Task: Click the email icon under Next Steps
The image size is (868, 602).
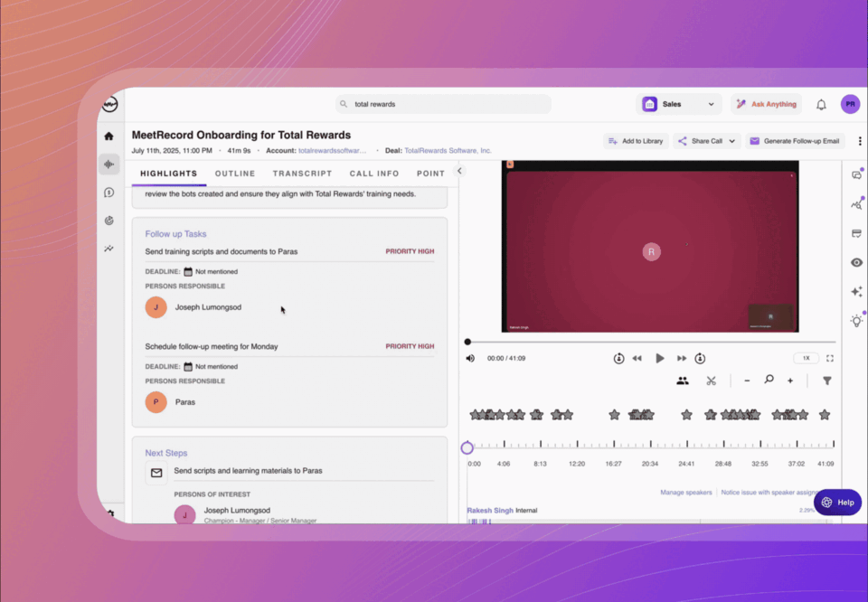Action: coord(156,473)
